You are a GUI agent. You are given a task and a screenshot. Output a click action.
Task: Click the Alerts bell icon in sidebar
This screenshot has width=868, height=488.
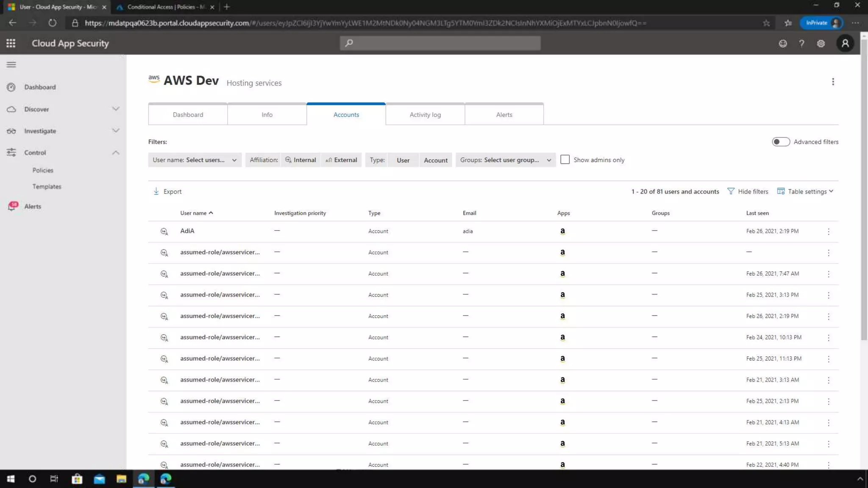pos(12,206)
